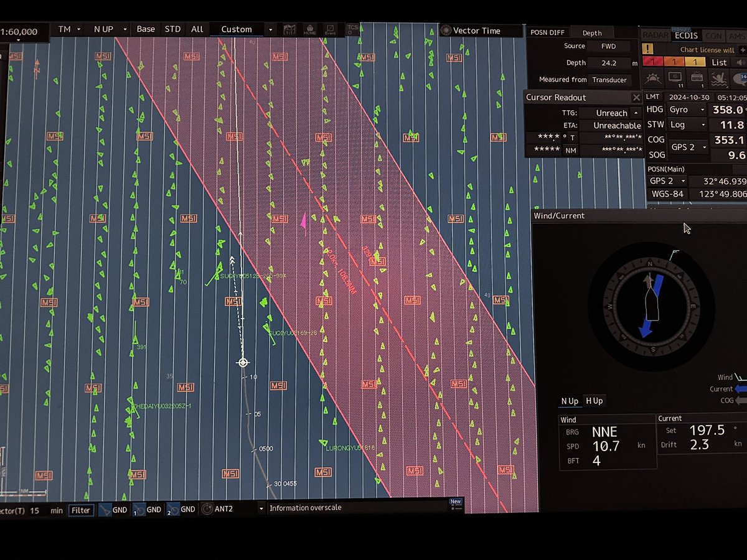Select All chart display mode
This screenshot has width=747, height=560.
(x=197, y=29)
